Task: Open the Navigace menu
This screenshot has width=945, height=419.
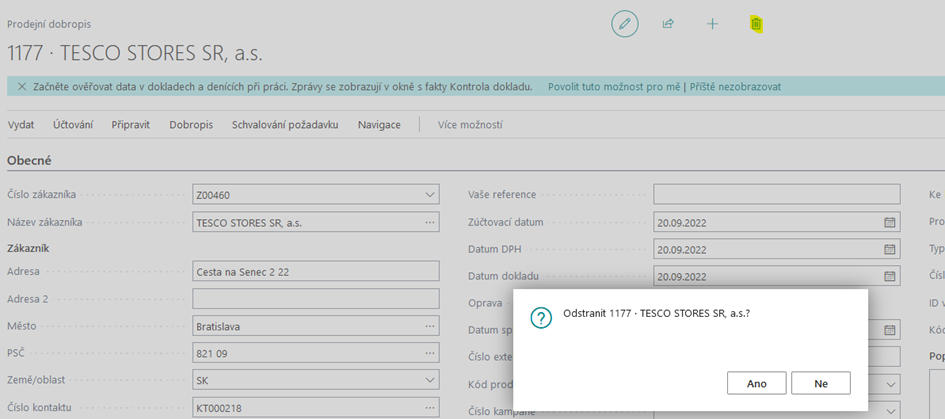Action: click(379, 125)
